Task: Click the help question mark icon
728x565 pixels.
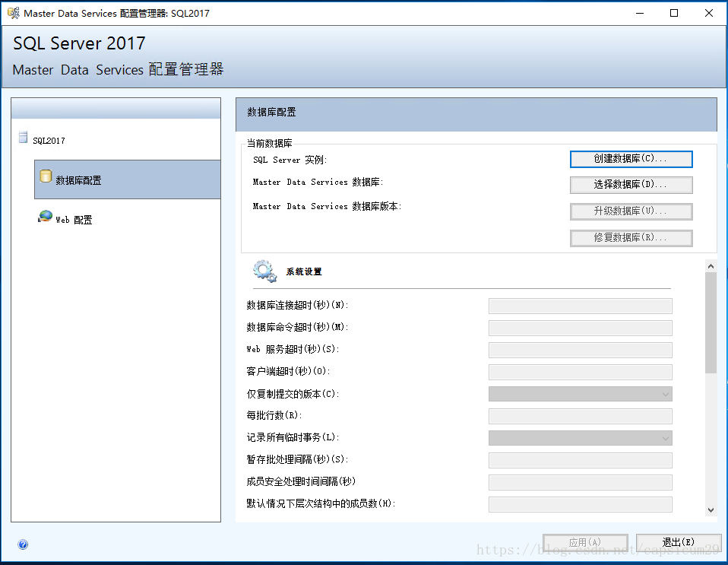Action: pos(23,544)
